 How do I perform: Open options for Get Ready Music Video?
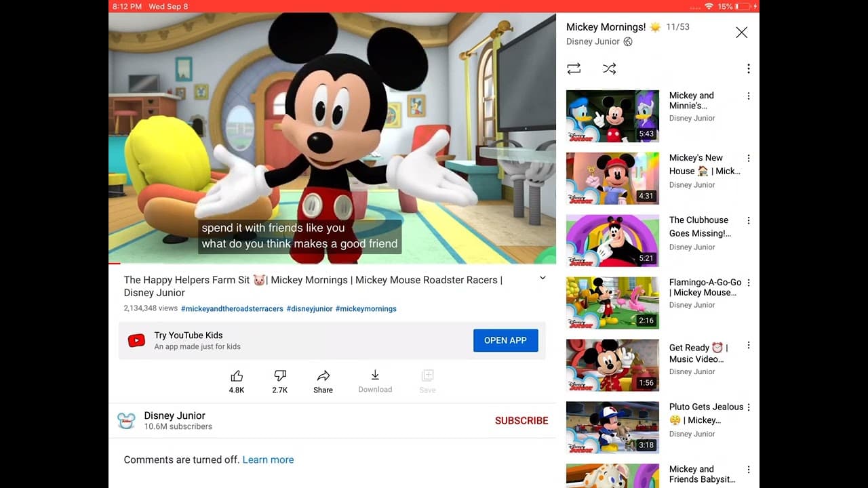[749, 346]
